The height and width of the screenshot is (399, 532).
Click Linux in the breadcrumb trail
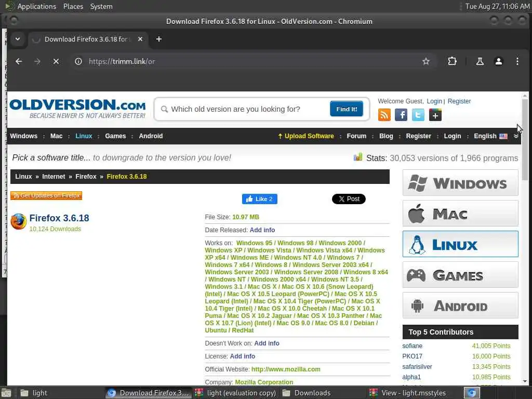[x=23, y=177]
